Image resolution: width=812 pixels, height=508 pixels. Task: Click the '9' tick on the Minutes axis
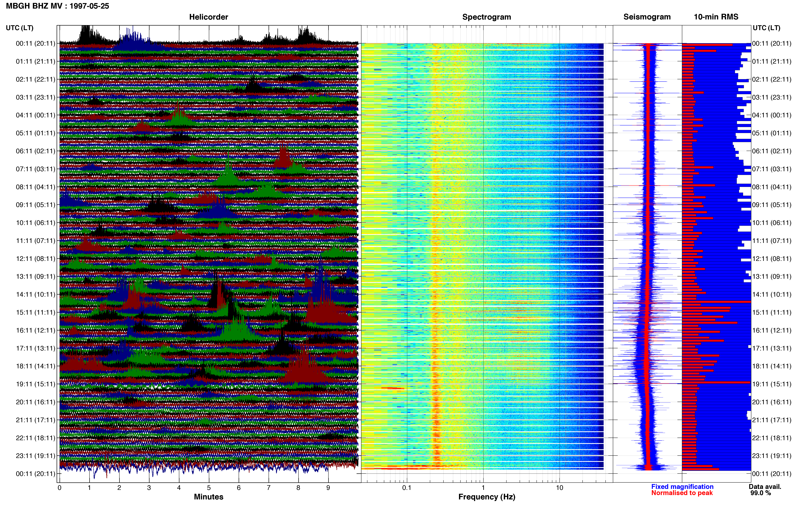tap(328, 487)
